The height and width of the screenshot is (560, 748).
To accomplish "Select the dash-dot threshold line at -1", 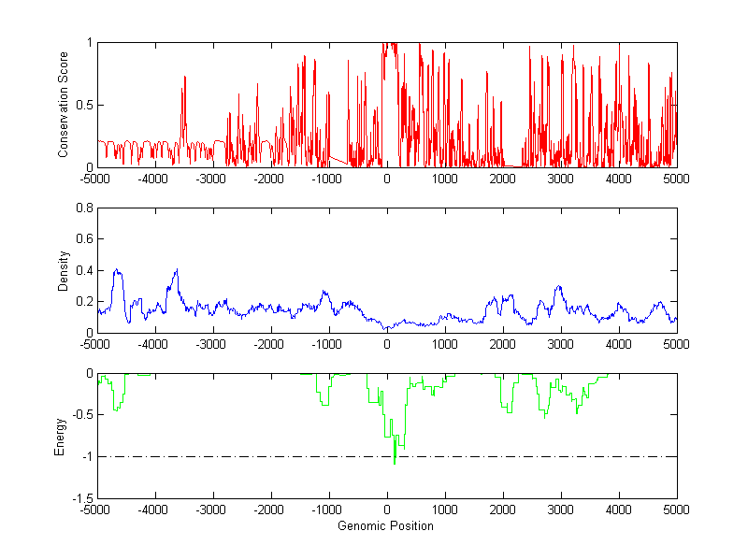I will 561,456.
